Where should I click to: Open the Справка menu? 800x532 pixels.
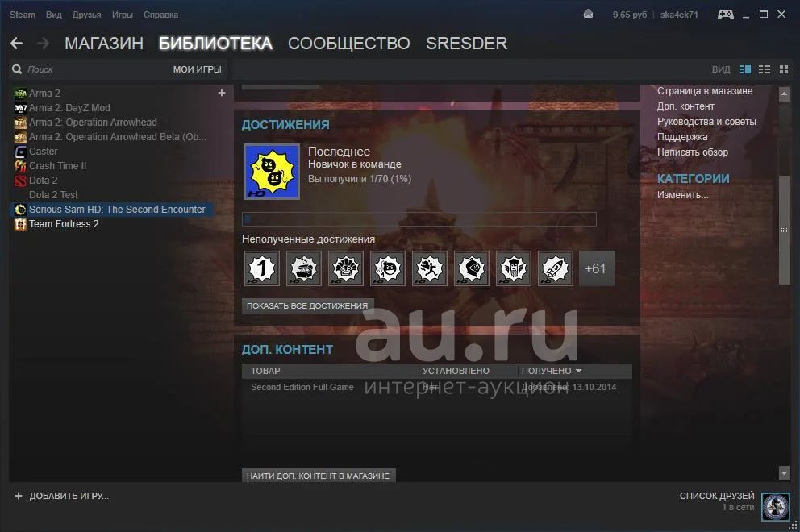[x=160, y=15]
